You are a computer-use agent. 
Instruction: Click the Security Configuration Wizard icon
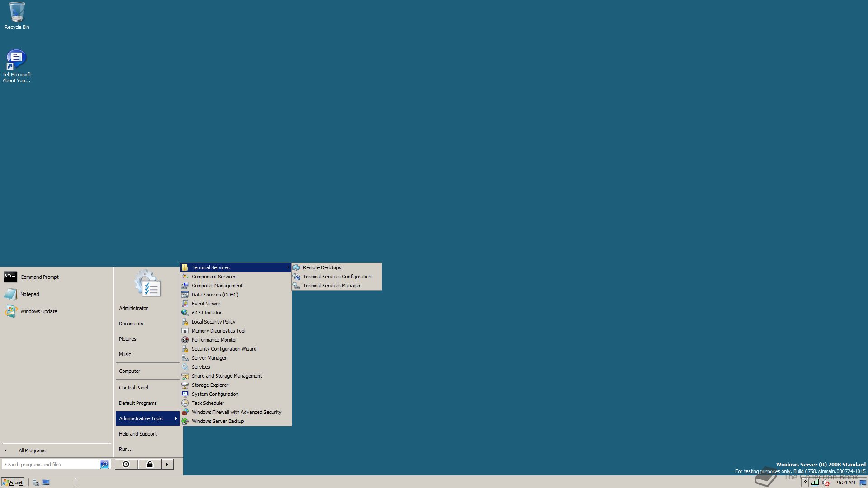[185, 349]
